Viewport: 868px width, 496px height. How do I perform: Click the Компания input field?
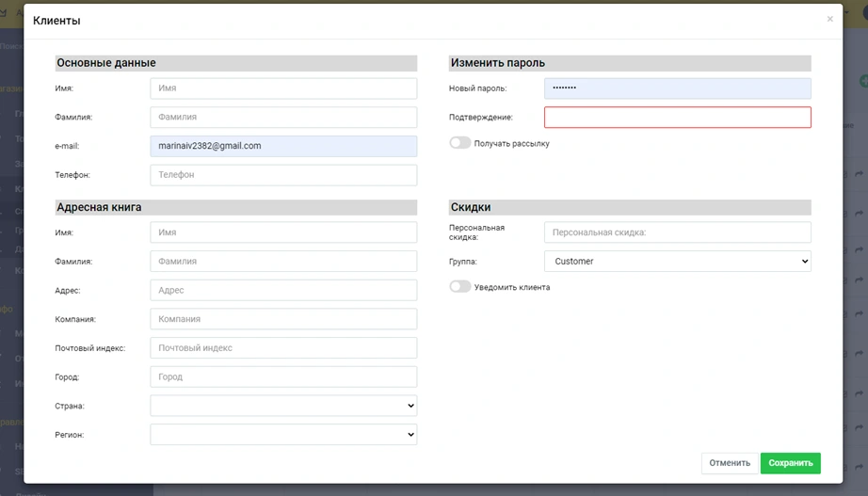point(282,319)
